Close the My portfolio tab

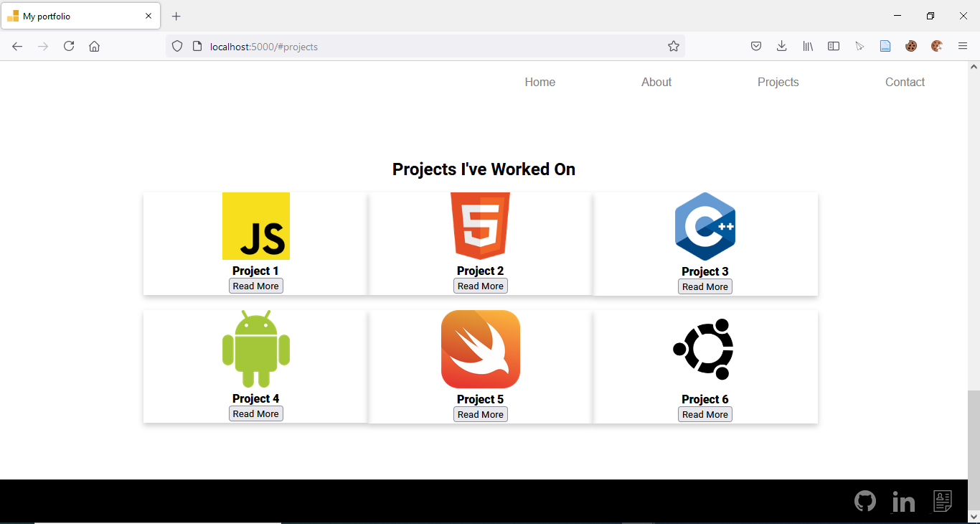149,16
